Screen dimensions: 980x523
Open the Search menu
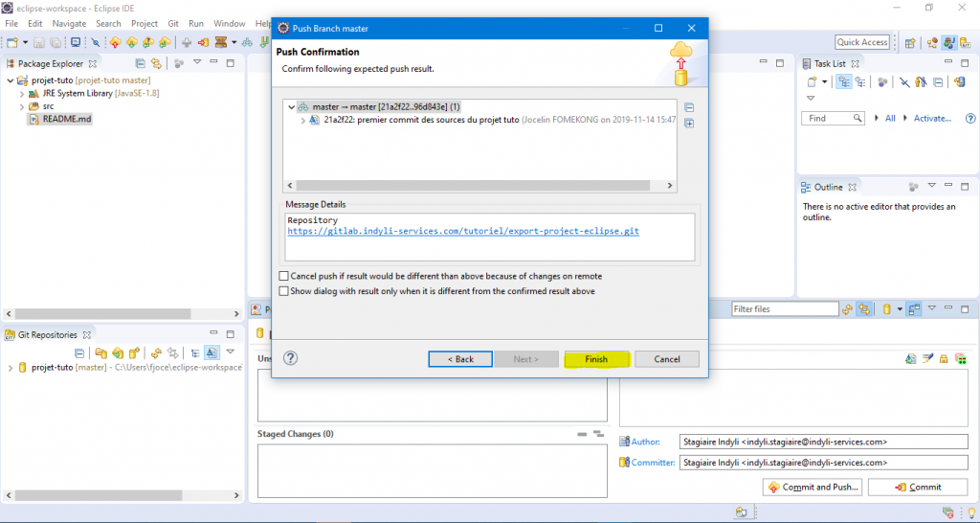[x=108, y=23]
